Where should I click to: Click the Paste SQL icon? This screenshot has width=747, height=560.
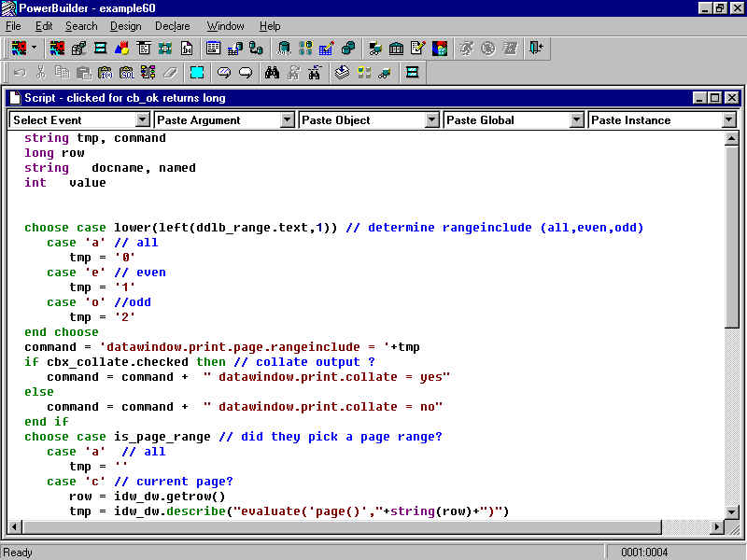(127, 73)
